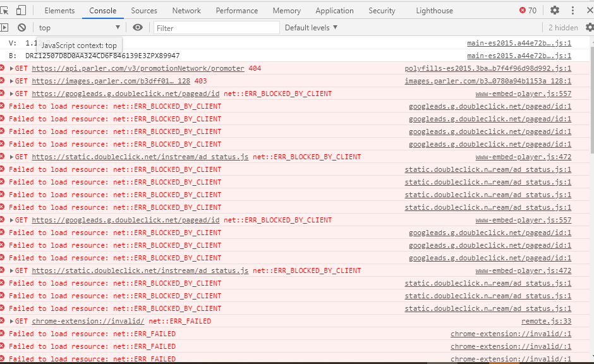Close the DevTools panel
Image resolution: width=594 pixels, height=364 pixels.
pos(590,10)
